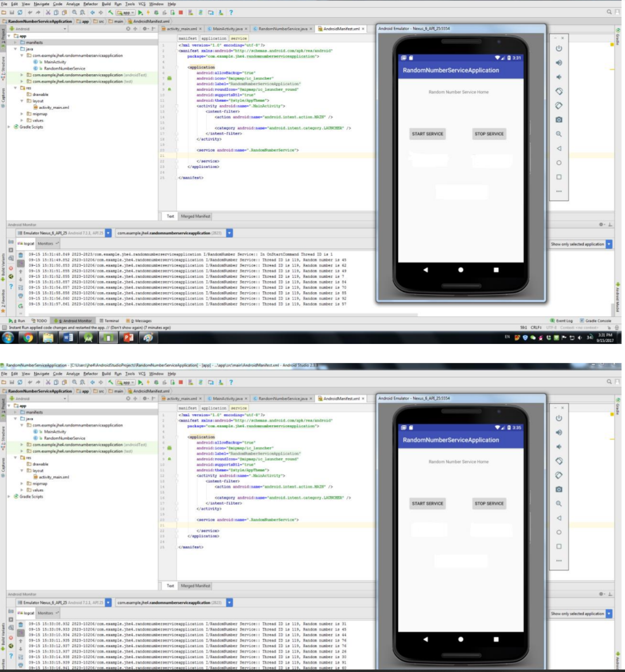Open Event Log in bottom status area
Viewport: 625px width, 672px height.
[x=561, y=320]
